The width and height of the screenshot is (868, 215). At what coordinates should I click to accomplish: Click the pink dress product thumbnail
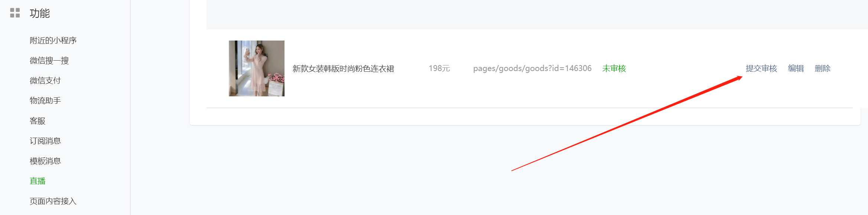pyautogui.click(x=257, y=68)
